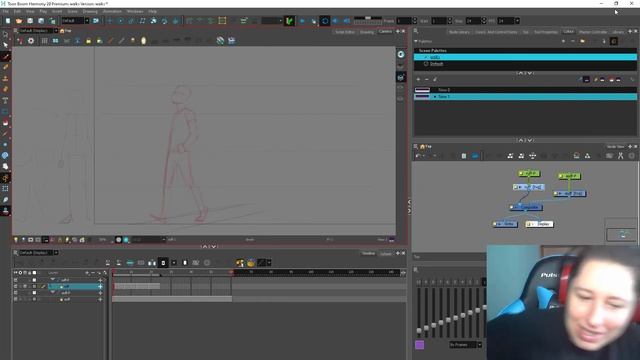Switch to the Node Library tab
This screenshot has width=640, height=360.
[459, 32]
